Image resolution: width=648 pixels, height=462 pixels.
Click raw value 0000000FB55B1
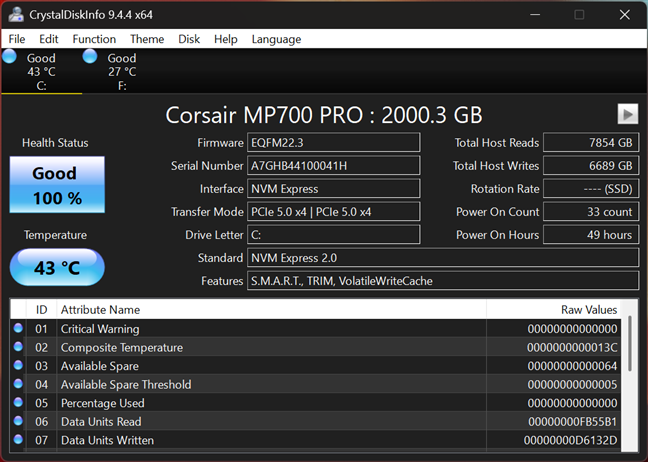(x=572, y=422)
